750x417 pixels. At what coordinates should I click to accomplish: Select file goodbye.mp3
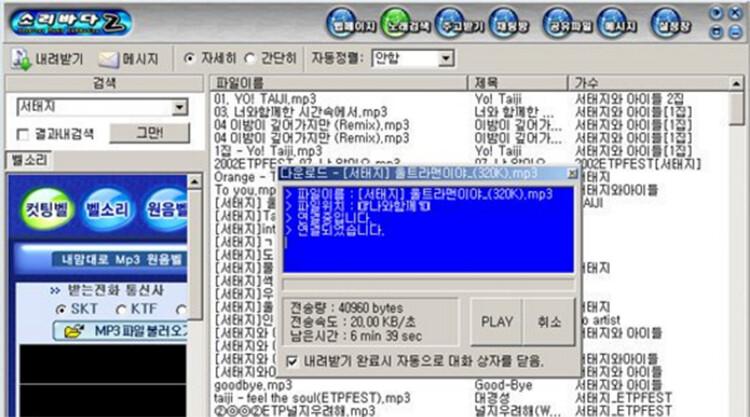(253, 385)
